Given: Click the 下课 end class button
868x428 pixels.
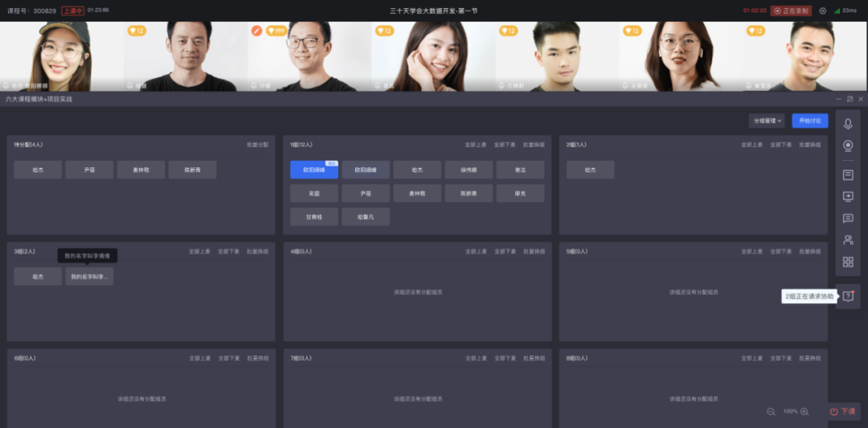Looking at the screenshot, I should tap(843, 411).
